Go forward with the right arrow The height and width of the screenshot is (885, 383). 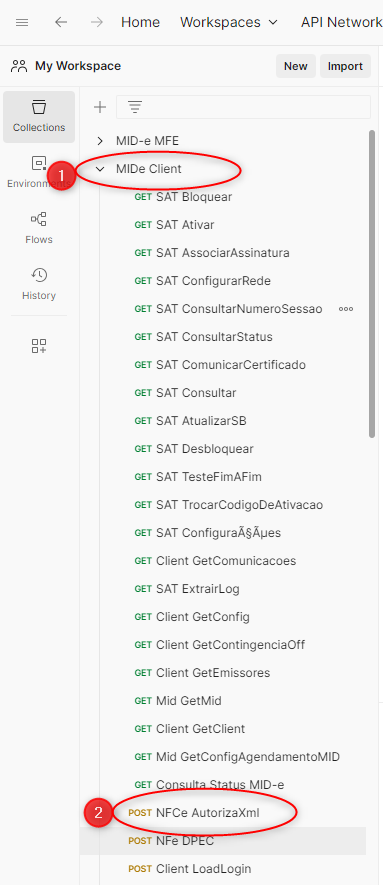tap(96, 23)
